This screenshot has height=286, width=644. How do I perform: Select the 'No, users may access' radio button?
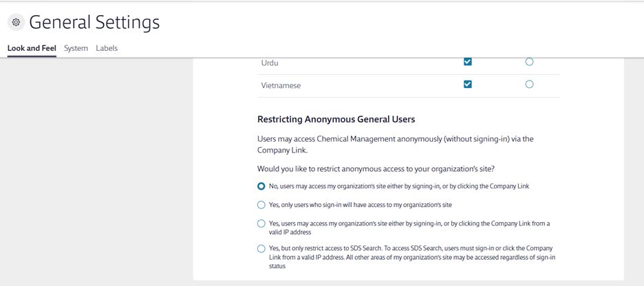point(261,186)
